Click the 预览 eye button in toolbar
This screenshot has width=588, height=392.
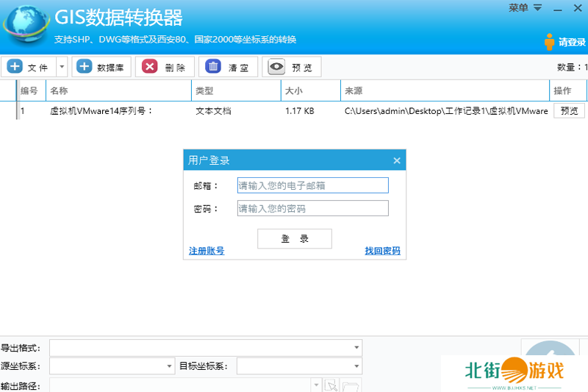point(292,68)
